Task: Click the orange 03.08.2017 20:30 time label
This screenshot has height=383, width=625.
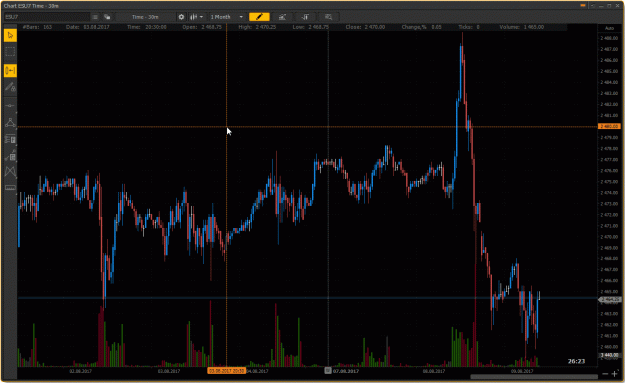Action: 226,371
